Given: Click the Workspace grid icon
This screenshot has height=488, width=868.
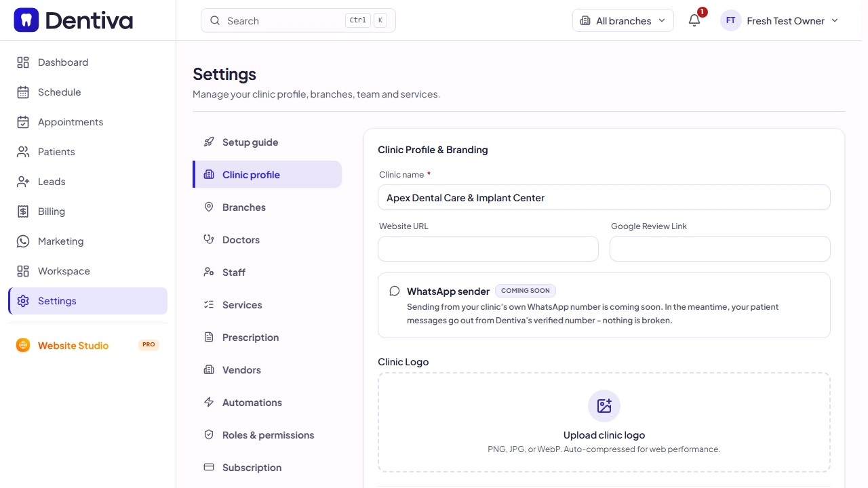Looking at the screenshot, I should (x=23, y=271).
